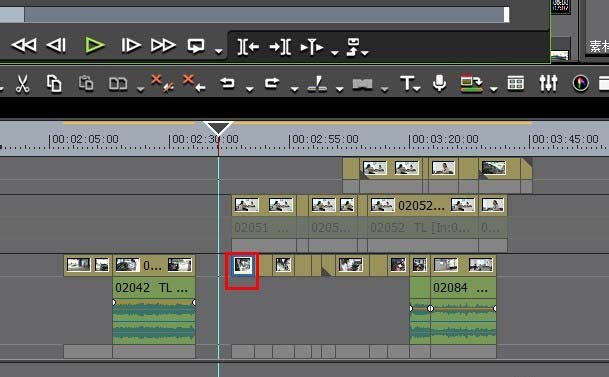Click the timeline playhead cursor triangle
The width and height of the screenshot is (609, 377).
tap(218, 128)
